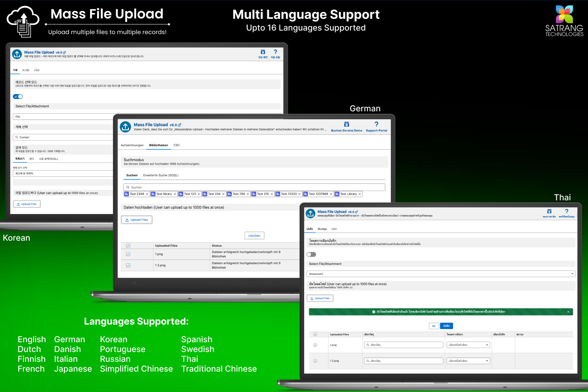Click the circular upload logo in the Thai window

point(310,213)
